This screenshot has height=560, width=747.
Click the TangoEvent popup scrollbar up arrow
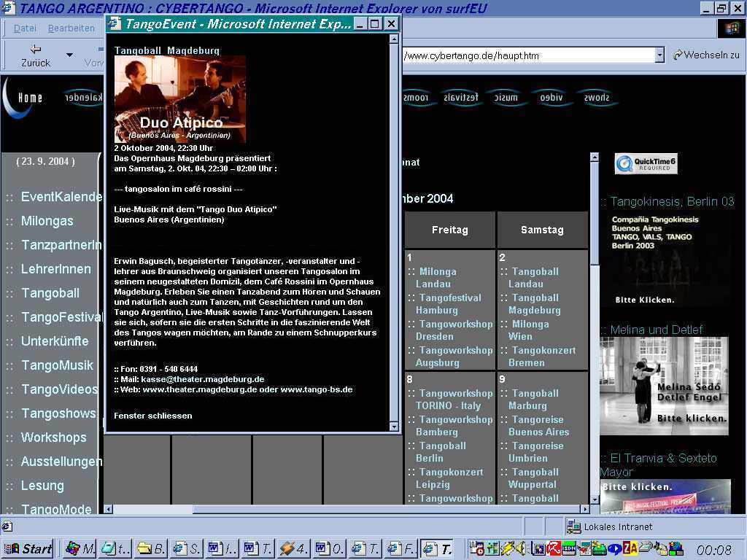coord(394,39)
